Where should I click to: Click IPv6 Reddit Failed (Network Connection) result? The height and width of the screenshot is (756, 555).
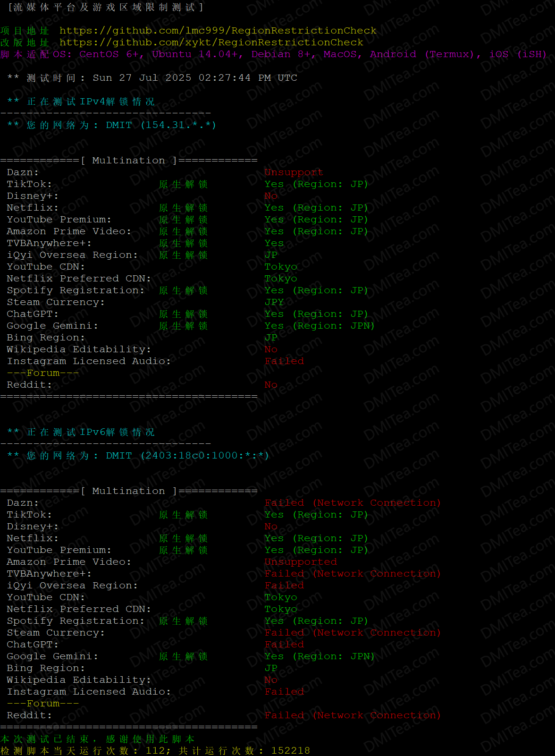(x=353, y=715)
